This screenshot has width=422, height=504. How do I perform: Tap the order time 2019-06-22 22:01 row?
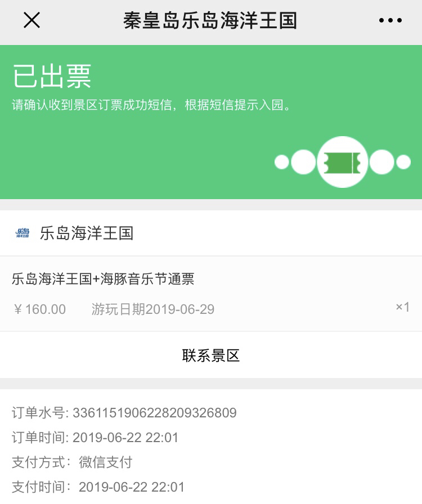click(95, 438)
